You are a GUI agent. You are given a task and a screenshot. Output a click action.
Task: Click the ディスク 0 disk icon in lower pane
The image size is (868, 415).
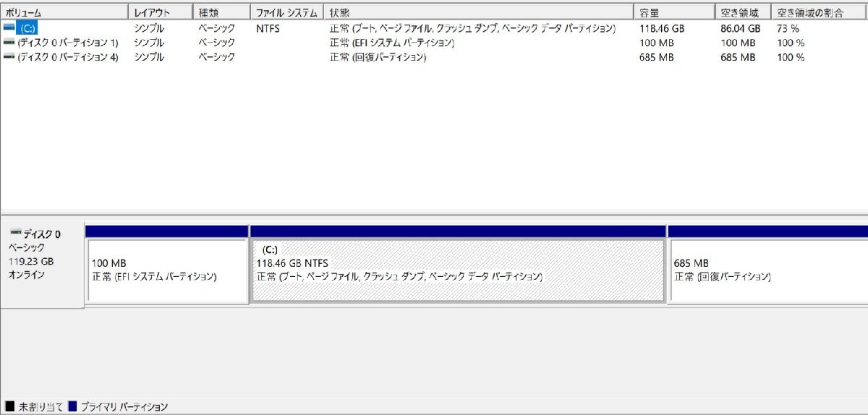(x=16, y=233)
